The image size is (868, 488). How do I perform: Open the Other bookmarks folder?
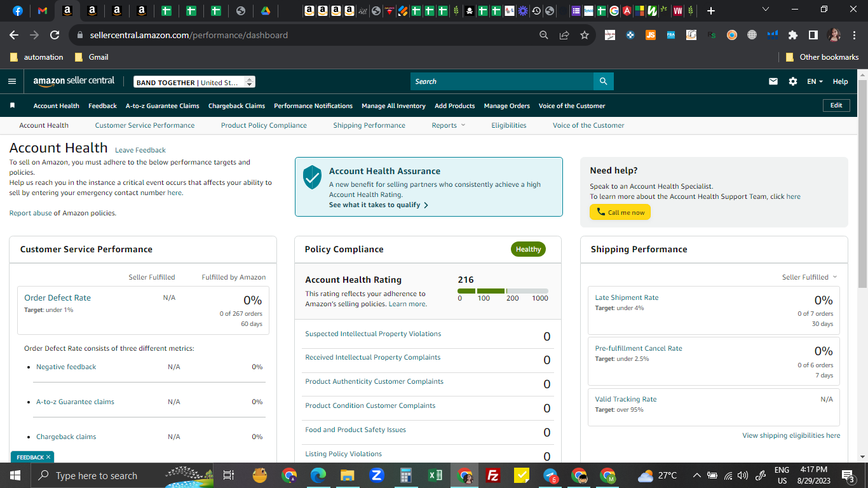(x=822, y=57)
